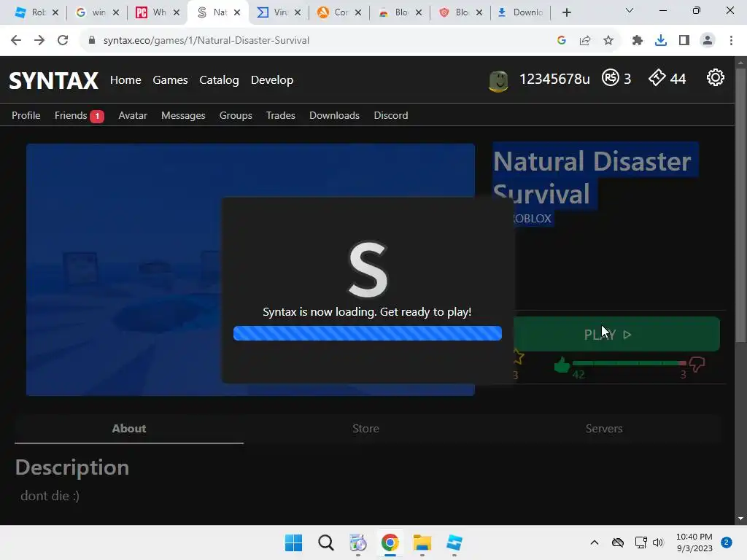This screenshot has height=560, width=747.
Task: Close the Natural Disaster Survival tab
Action: tap(237, 12)
